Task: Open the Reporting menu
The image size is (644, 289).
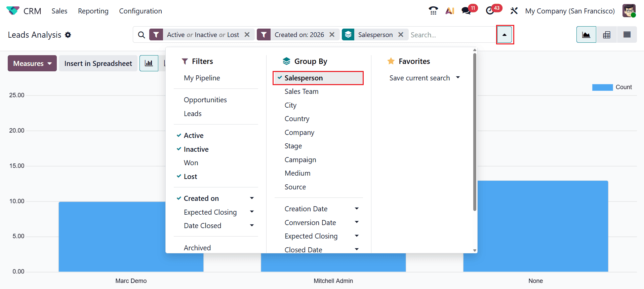Action: [93, 11]
